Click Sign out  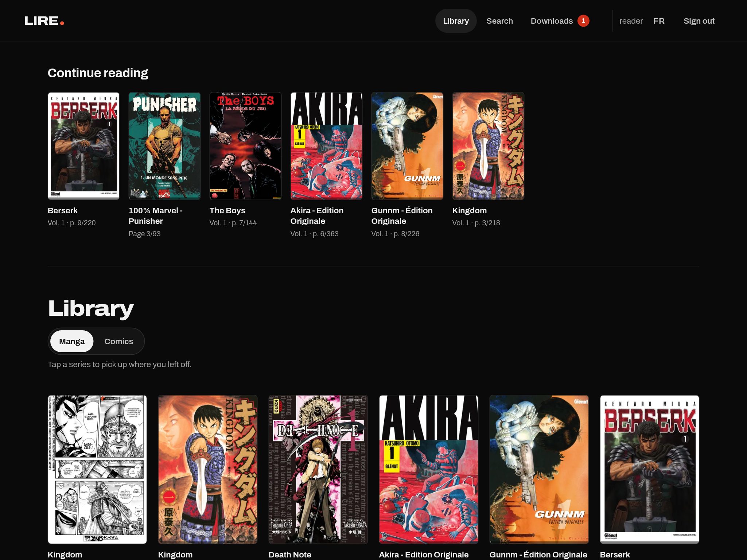699,21
